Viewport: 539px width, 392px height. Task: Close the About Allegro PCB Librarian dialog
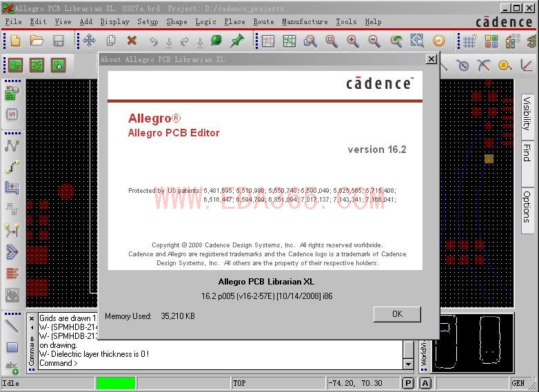(x=431, y=59)
